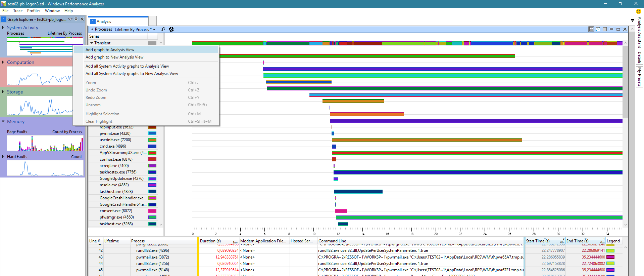644x276 pixels.
Task: Expand the System Activity section
Action: (x=3, y=28)
